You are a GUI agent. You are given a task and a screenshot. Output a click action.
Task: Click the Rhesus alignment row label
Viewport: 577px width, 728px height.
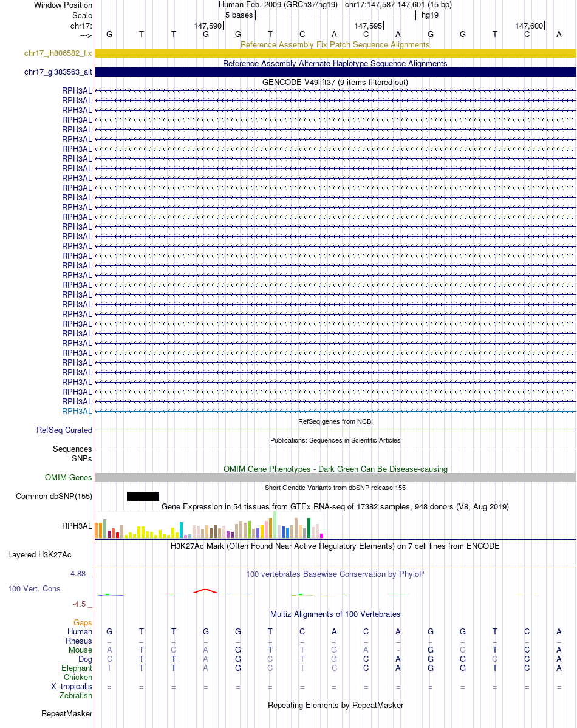pos(79,641)
